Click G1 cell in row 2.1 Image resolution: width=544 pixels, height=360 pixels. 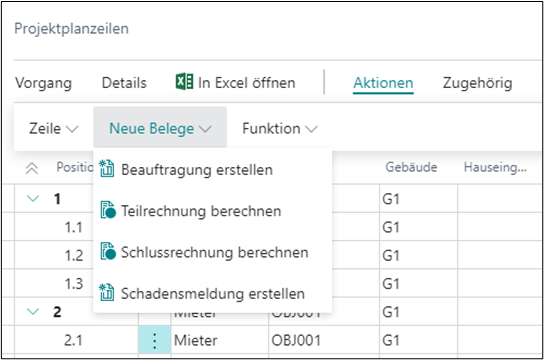[418, 340]
